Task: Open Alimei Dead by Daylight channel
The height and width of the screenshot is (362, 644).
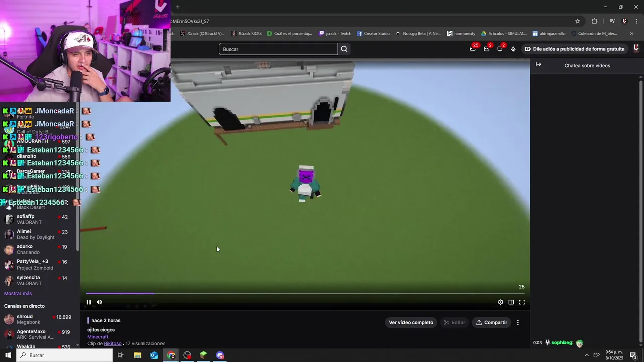Action: click(39, 234)
